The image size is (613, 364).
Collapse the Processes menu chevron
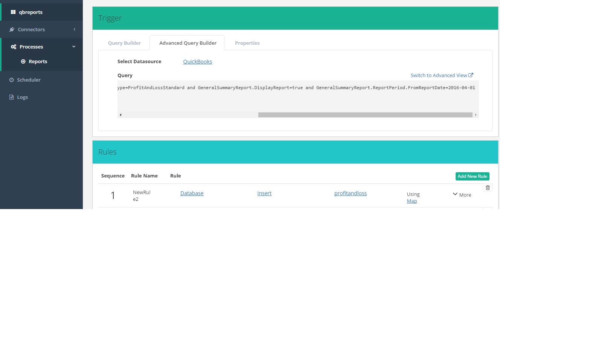[74, 47]
